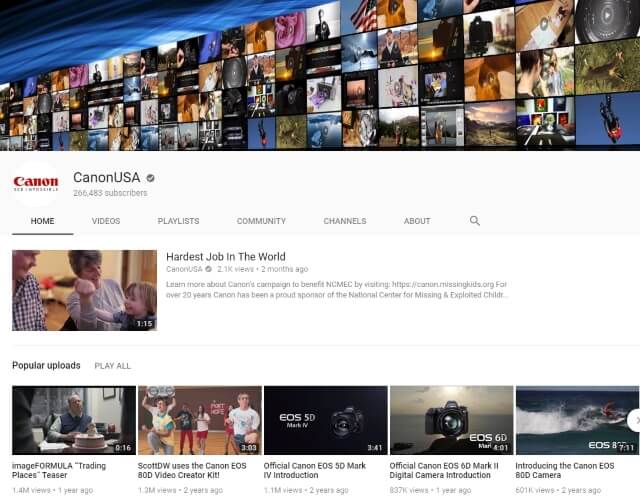Click imageFORMULA Trading Places Teaser title
This screenshot has width=640, height=501.
tap(59, 470)
